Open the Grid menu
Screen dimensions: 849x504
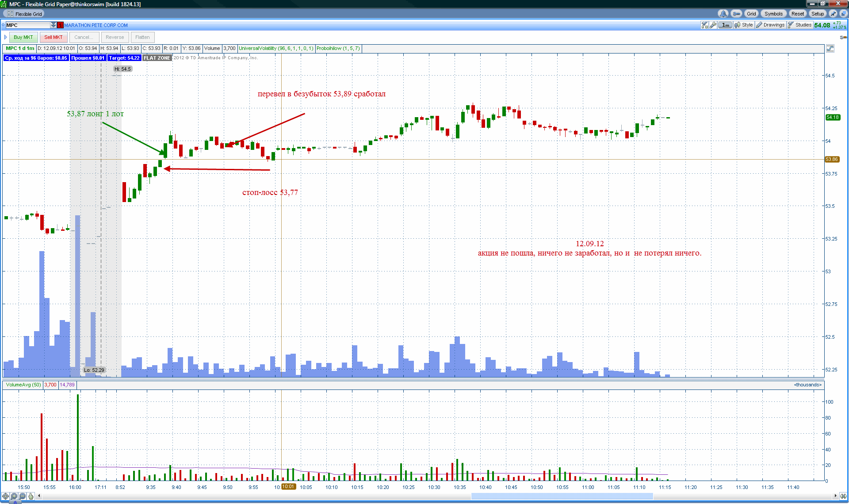(751, 14)
